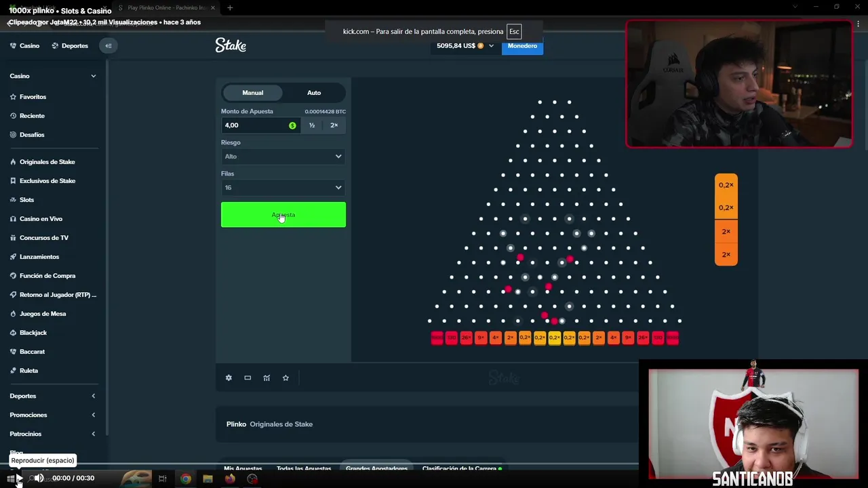Add Plinko to favorites star icon
The width and height of the screenshot is (868, 488).
pos(285,378)
